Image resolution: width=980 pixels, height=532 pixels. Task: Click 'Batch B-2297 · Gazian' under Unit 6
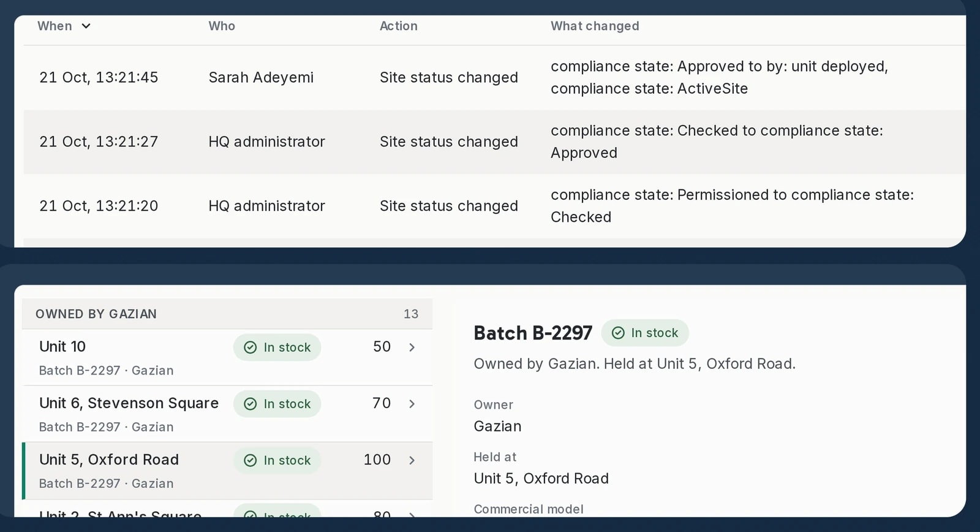[x=107, y=427]
